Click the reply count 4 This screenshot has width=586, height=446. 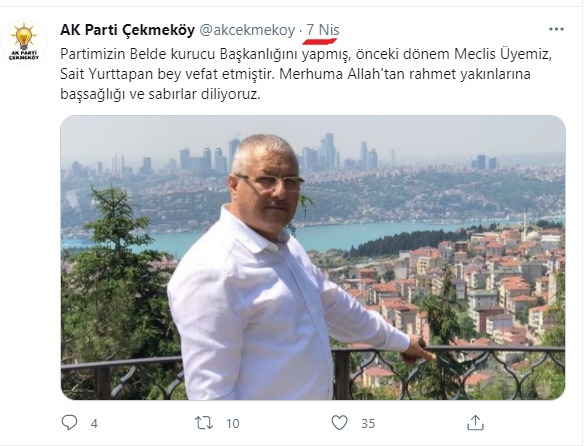click(94, 424)
